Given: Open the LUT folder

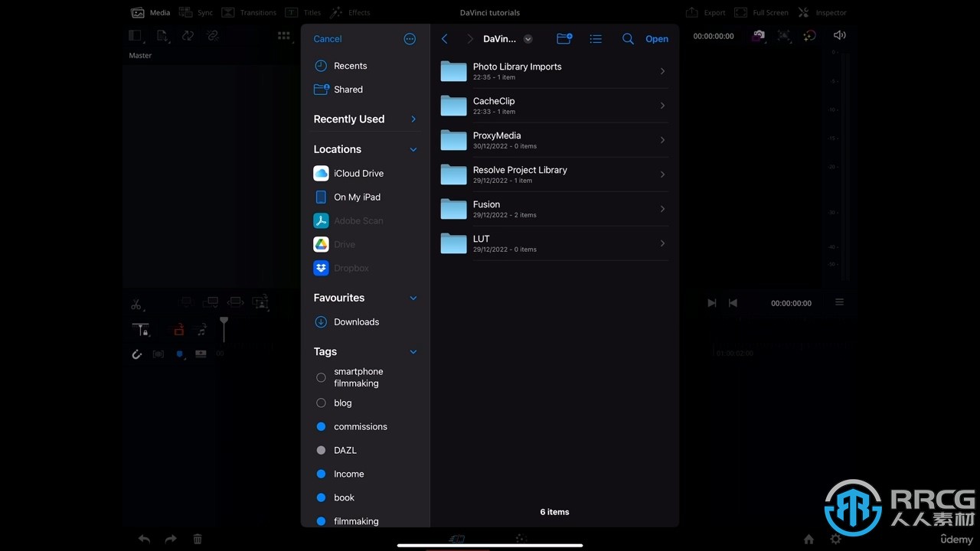Looking at the screenshot, I should pyautogui.click(x=554, y=243).
